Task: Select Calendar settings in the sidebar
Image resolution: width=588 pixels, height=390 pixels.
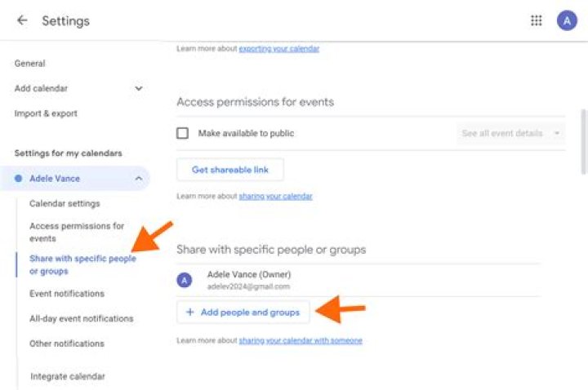Action: pyautogui.click(x=65, y=203)
